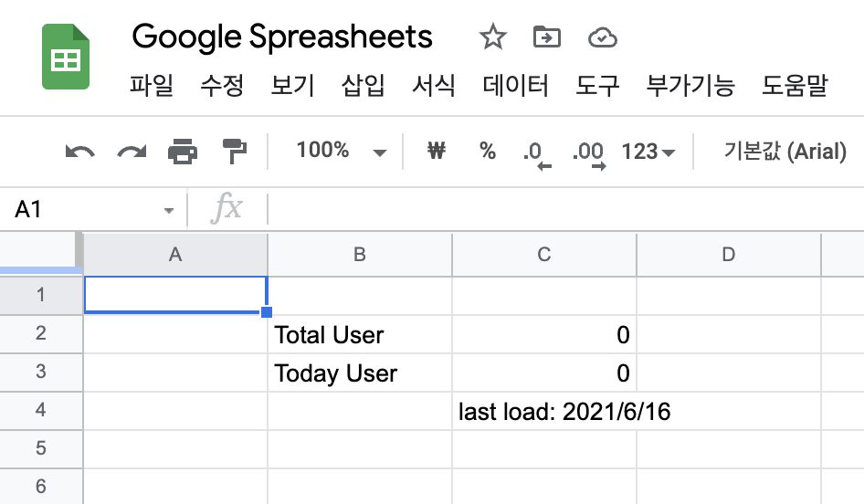Screen dimensions: 864x504
Task: Click the undo arrow icon
Action: pos(79,152)
